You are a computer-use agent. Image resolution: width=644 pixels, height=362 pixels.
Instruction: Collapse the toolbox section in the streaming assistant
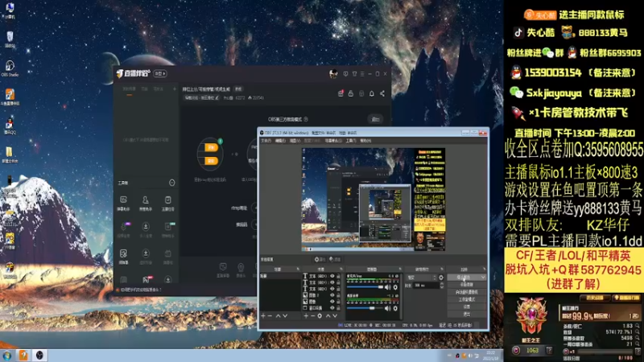[171, 183]
